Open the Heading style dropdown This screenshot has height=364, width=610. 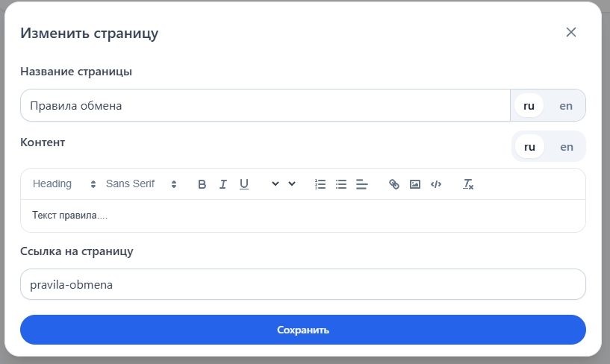tap(64, 184)
